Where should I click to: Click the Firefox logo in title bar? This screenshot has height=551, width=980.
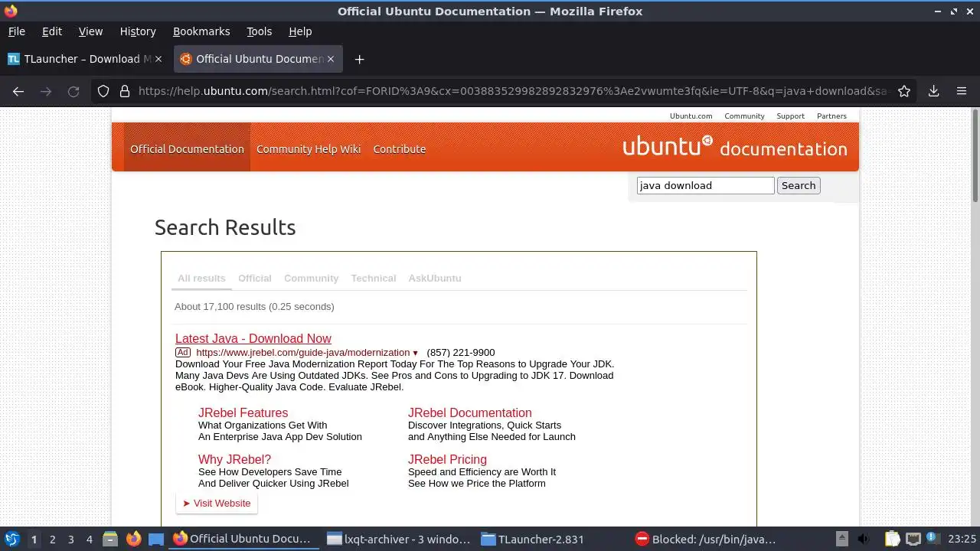click(x=11, y=11)
